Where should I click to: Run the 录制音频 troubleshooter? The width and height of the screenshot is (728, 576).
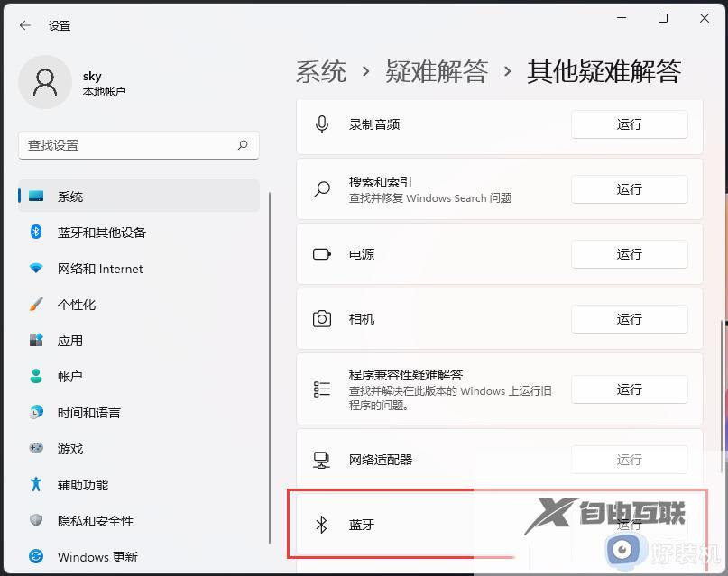(629, 124)
